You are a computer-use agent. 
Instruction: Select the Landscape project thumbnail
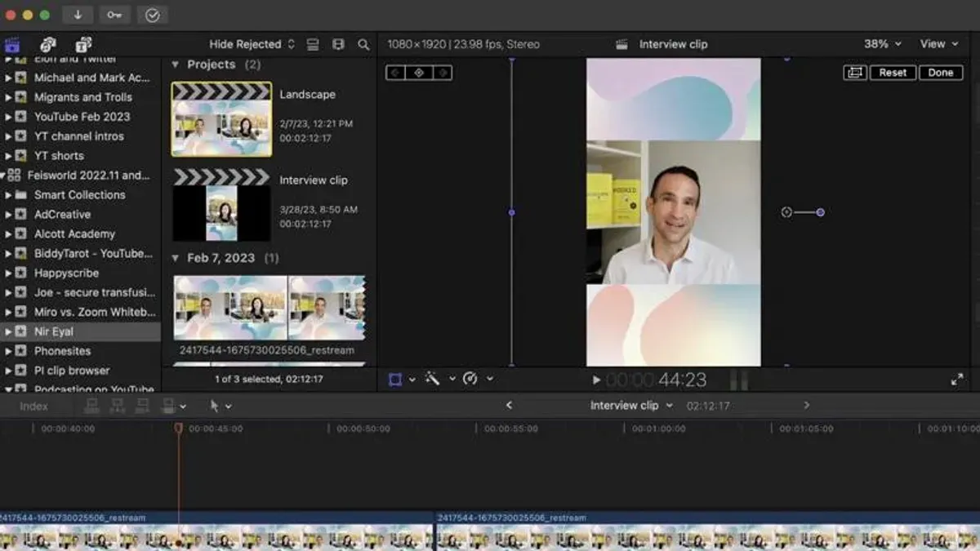pos(221,119)
